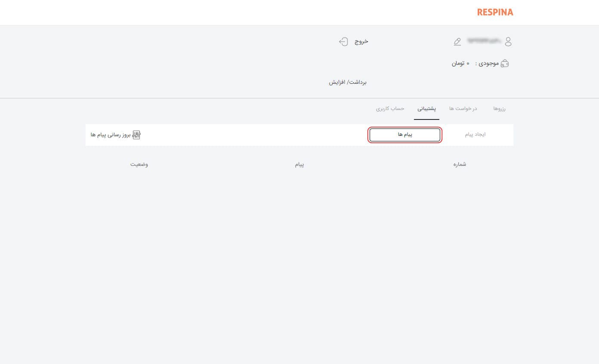The image size is (599, 364).
Task: Switch to the رزروها tab
Action: [499, 109]
